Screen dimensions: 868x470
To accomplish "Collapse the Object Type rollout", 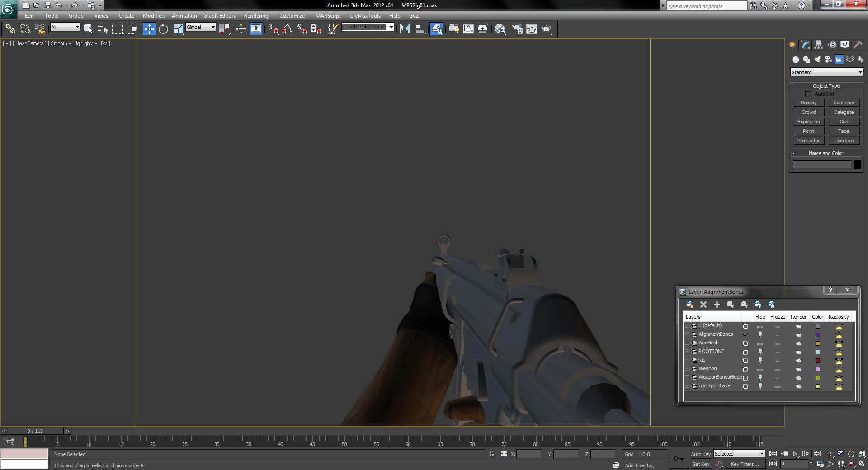I will [x=826, y=86].
